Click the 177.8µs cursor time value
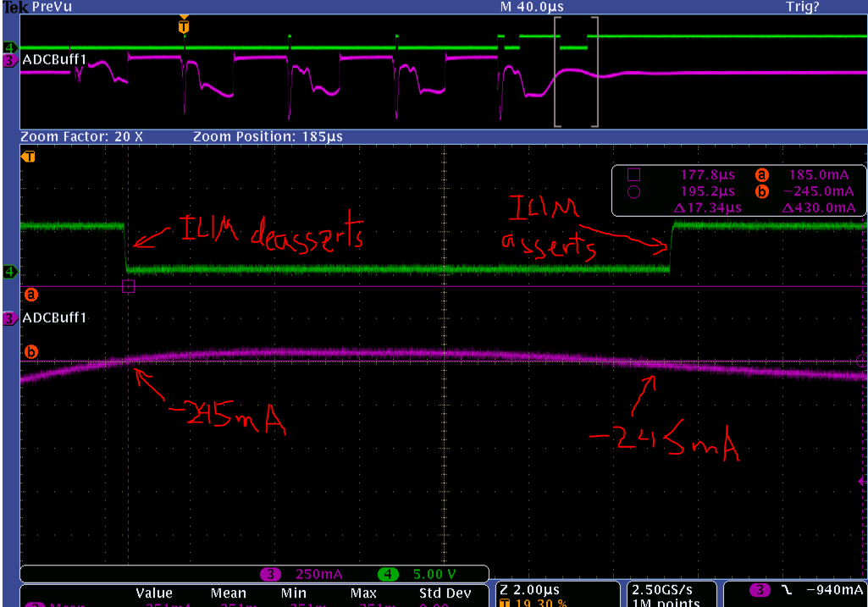This screenshot has width=868, height=607. click(x=707, y=175)
